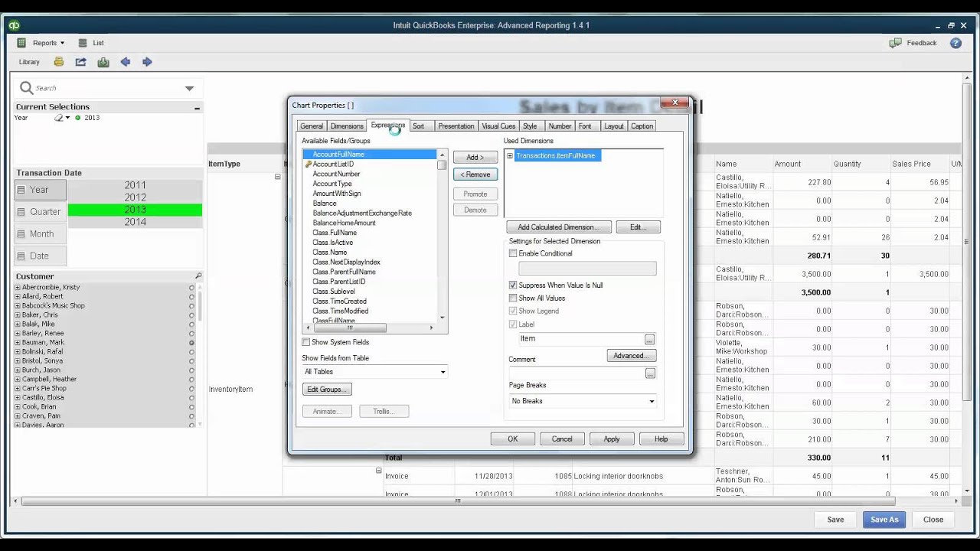Viewport: 980px width, 551px height.
Task: Click horizontal scrollbar under Available Fields list
Action: tap(371, 328)
